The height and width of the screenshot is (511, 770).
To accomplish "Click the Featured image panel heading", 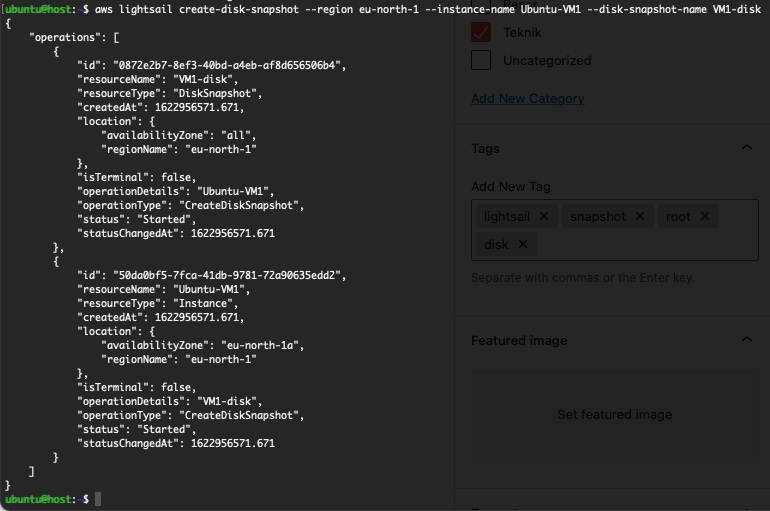I will [519, 340].
